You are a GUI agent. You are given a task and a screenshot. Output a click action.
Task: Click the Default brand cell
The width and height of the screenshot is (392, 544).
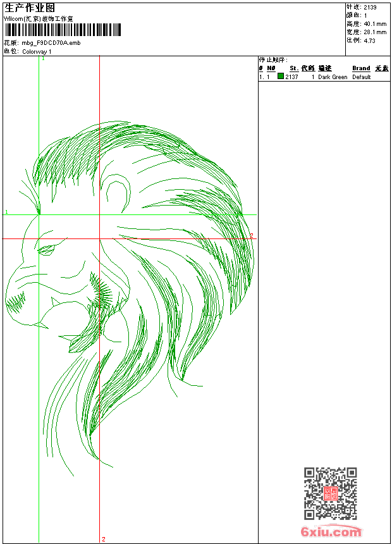click(362, 77)
